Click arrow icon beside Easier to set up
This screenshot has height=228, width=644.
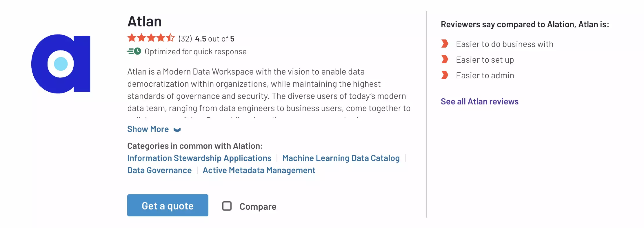(445, 59)
